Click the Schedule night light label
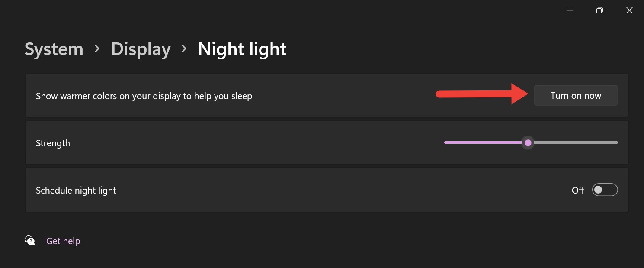This screenshot has width=644, height=268. 76,191
